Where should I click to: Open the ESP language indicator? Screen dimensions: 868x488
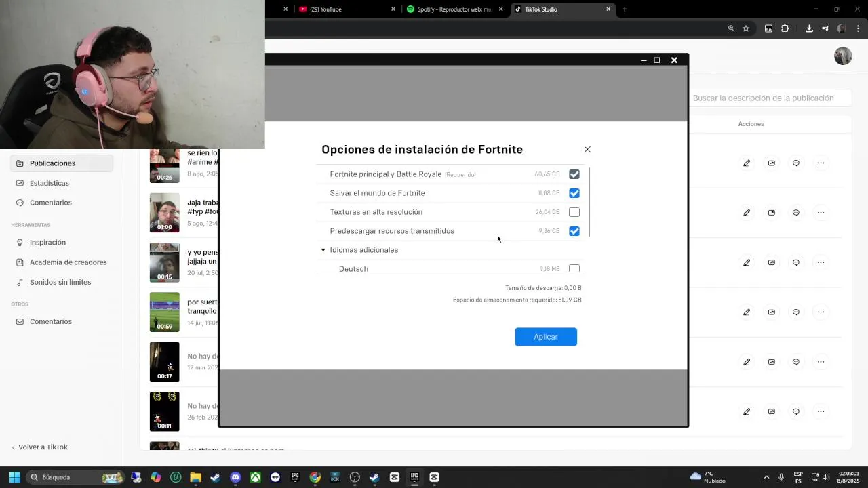pyautogui.click(x=798, y=477)
